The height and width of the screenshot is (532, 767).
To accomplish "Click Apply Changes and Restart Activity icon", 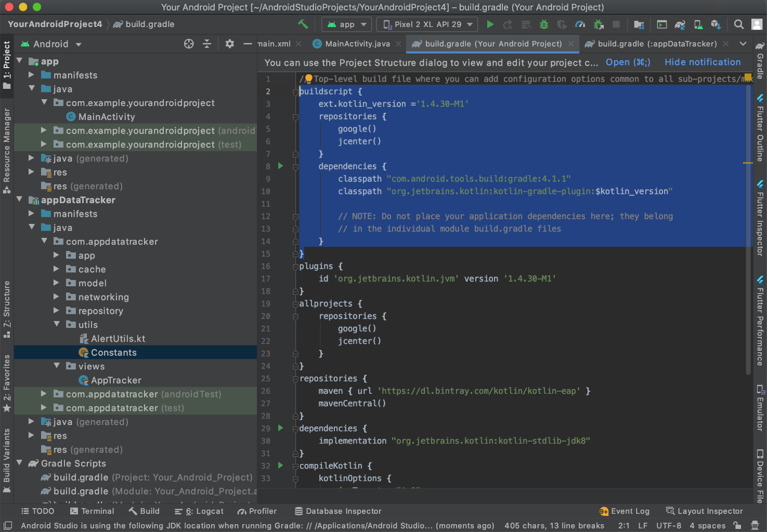I will (508, 24).
